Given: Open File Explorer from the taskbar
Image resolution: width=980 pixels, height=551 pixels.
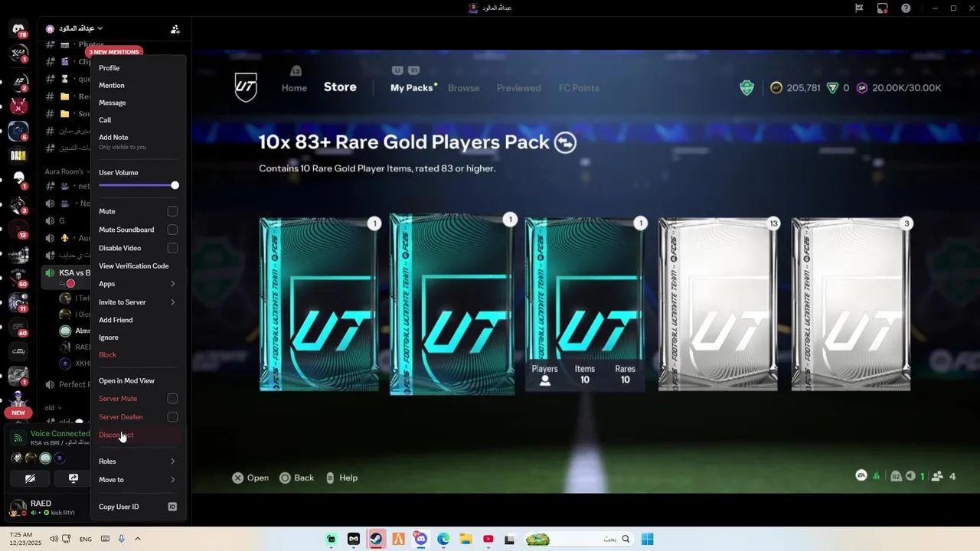Looking at the screenshot, I should tap(465, 539).
